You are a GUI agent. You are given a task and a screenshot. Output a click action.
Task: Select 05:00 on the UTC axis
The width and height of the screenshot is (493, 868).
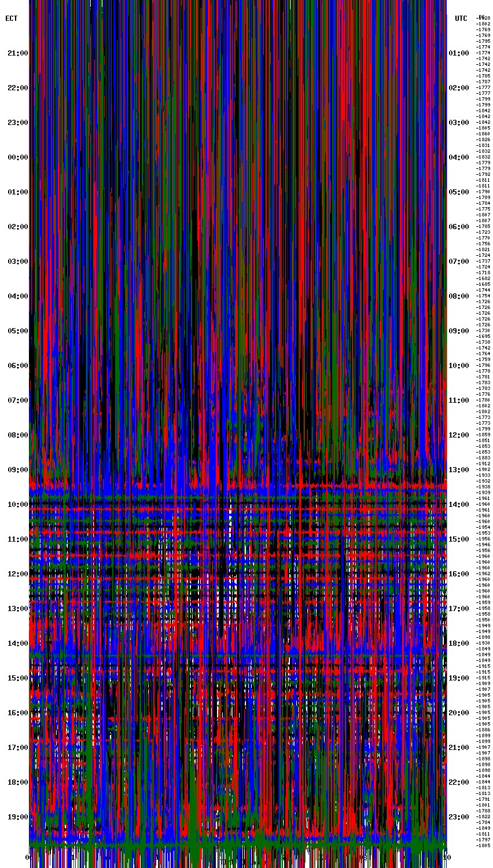point(459,192)
